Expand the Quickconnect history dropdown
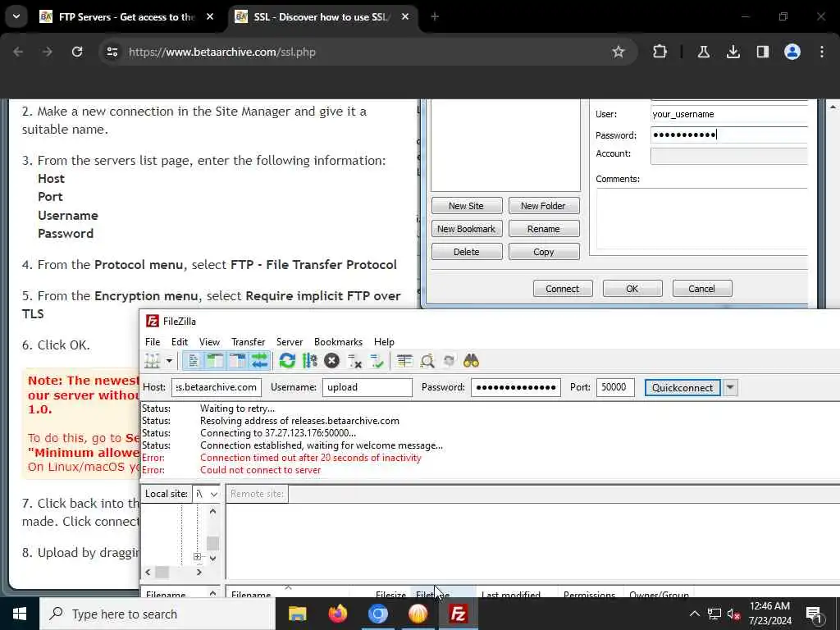Image resolution: width=840 pixels, height=630 pixels. tap(730, 387)
